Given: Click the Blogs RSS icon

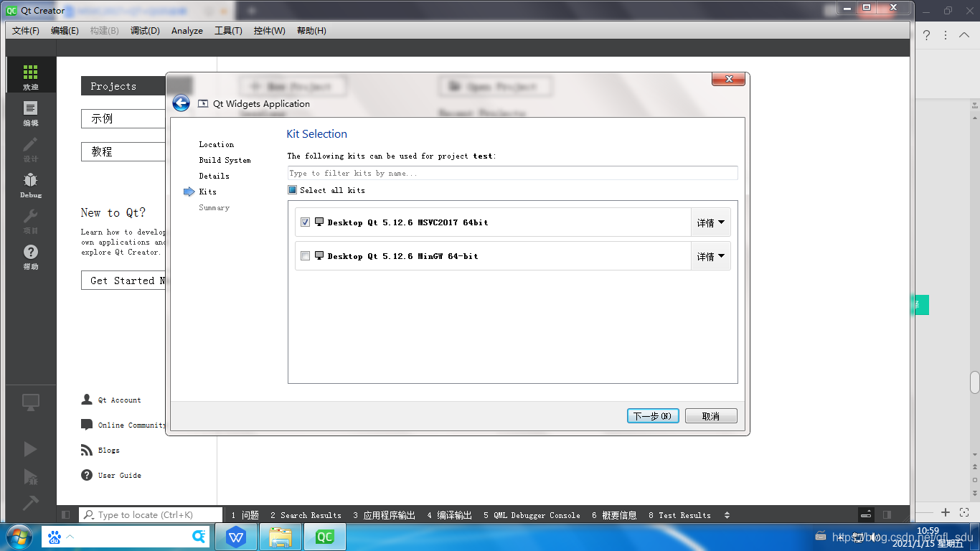Looking at the screenshot, I should [x=87, y=450].
